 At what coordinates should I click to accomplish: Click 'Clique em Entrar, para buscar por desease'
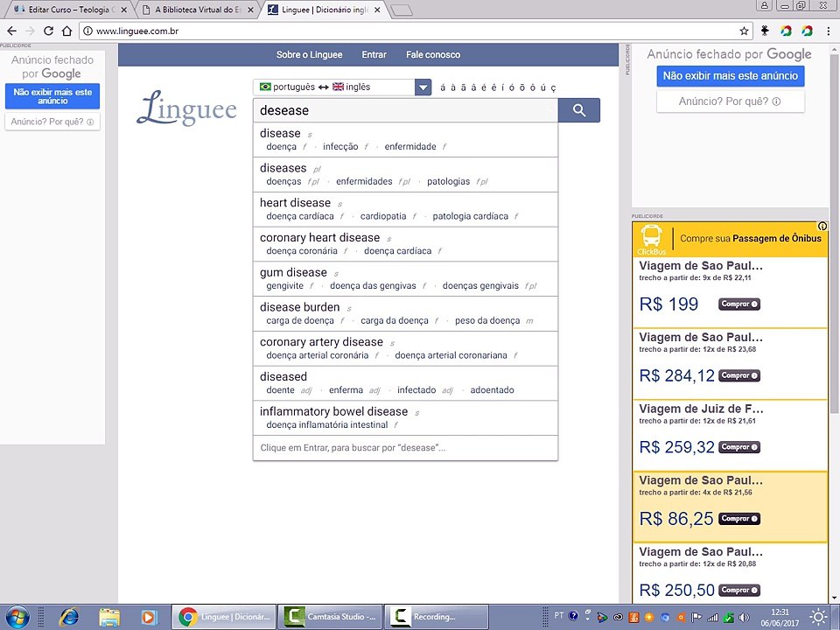click(x=405, y=448)
